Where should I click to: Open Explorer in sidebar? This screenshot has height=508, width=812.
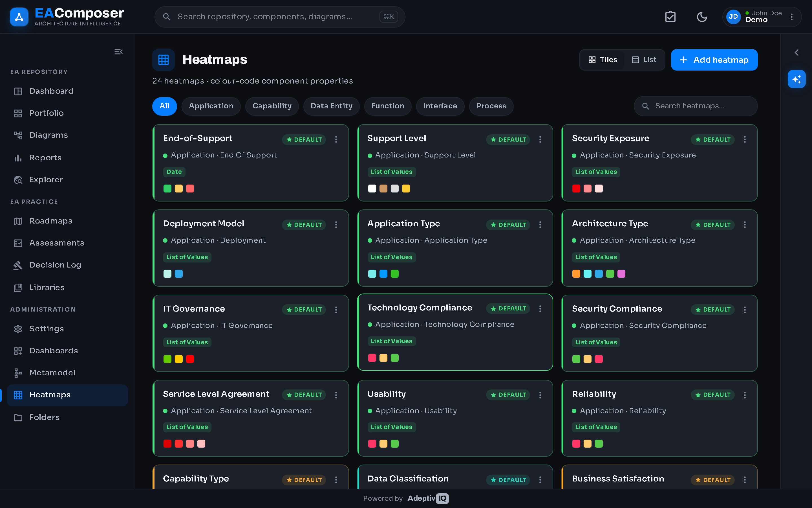(67, 180)
